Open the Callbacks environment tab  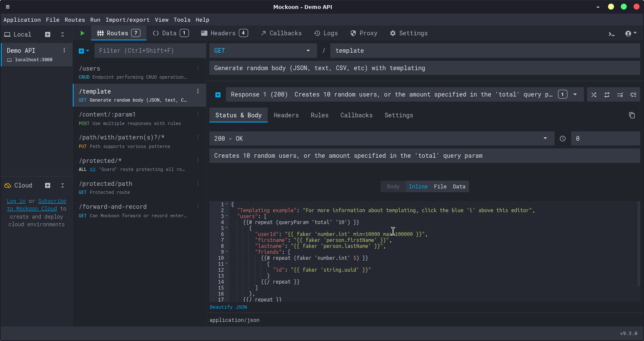(x=281, y=33)
